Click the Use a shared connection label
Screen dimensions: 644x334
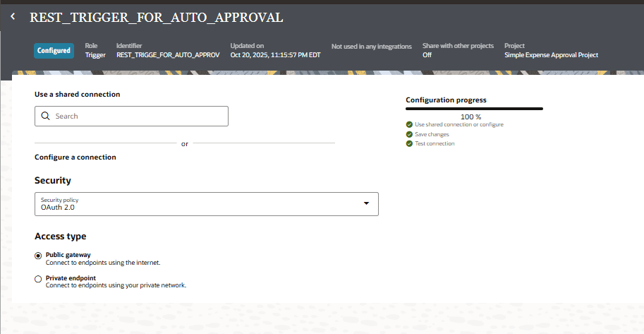(77, 94)
